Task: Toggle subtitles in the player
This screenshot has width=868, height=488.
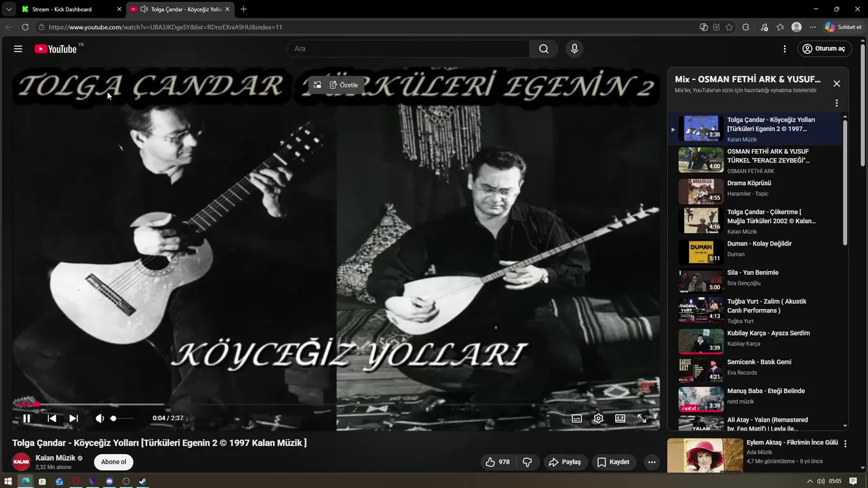Action: click(x=577, y=418)
